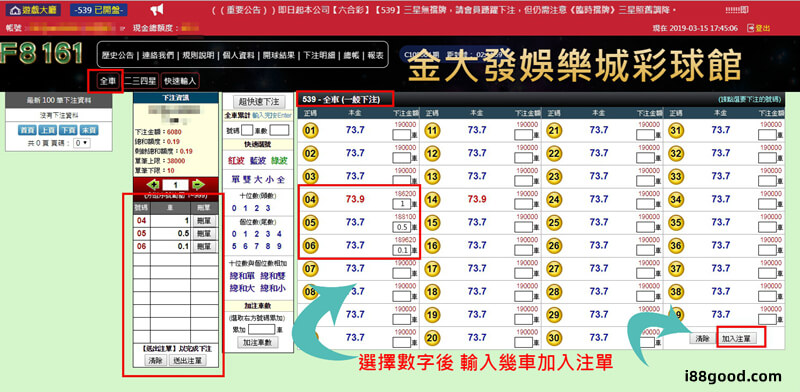Click the 遊戲大廳 home icon button
This screenshot has width=800, height=392.
coord(34,10)
